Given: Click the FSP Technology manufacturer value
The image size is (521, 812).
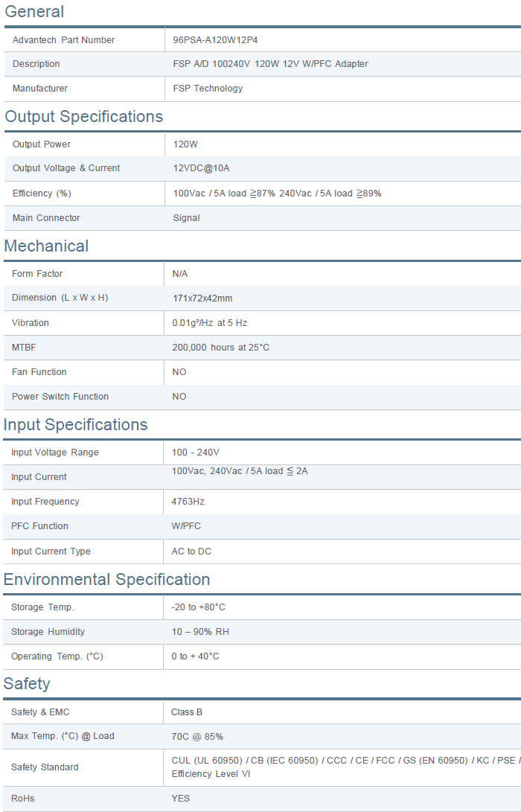Looking at the screenshot, I should coord(208,89).
